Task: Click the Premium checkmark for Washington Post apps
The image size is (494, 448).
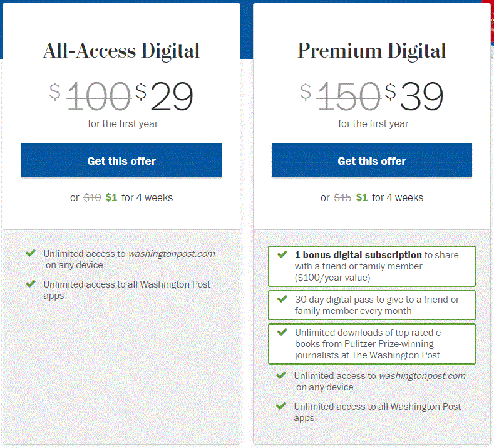Action: (281, 406)
